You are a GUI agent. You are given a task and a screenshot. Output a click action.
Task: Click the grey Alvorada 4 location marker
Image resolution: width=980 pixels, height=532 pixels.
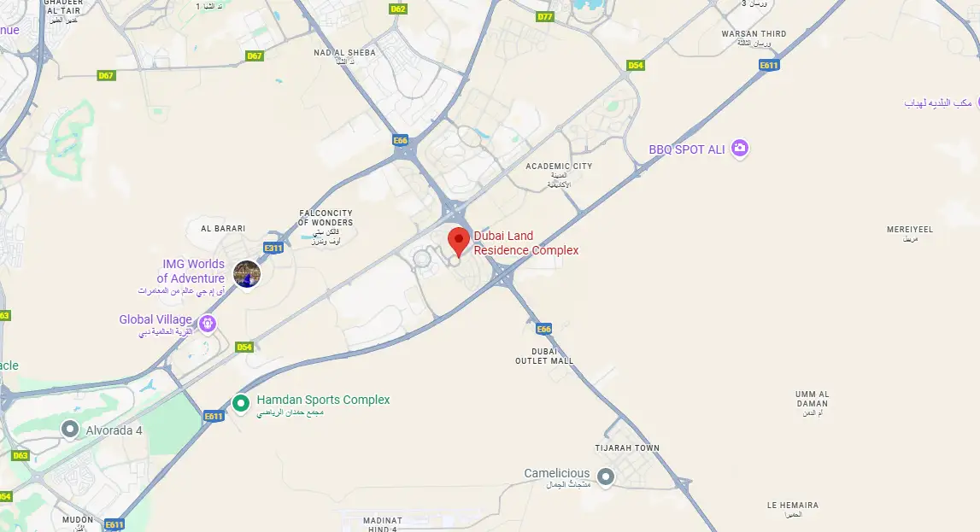pos(70,430)
